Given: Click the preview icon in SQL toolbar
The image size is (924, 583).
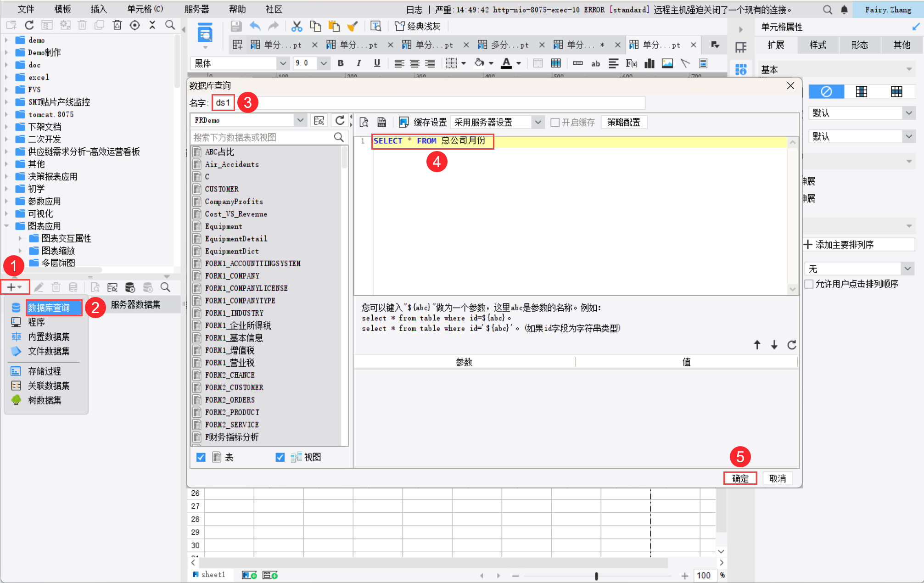Looking at the screenshot, I should coord(364,122).
